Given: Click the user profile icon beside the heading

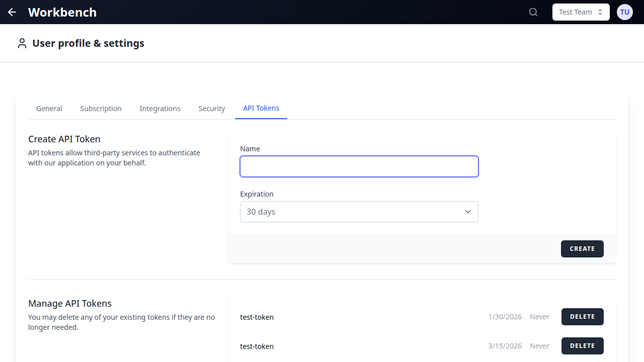Looking at the screenshot, I should 22,43.
